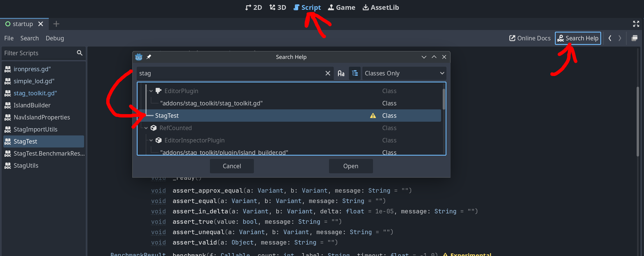Close the startup scene tab
This screenshot has height=256, width=644.
[x=41, y=24]
